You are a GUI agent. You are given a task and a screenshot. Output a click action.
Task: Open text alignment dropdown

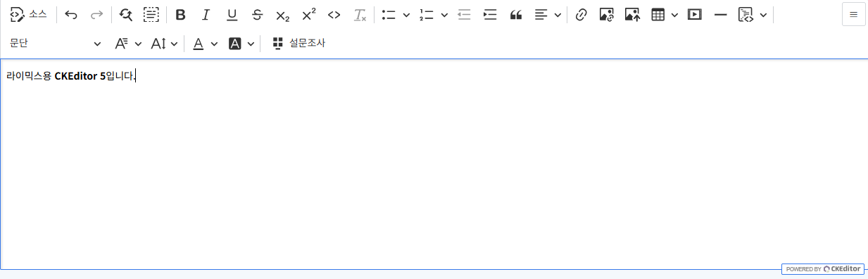548,14
